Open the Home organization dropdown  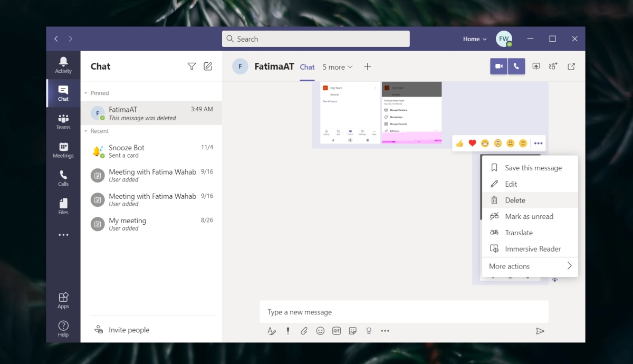coord(475,39)
